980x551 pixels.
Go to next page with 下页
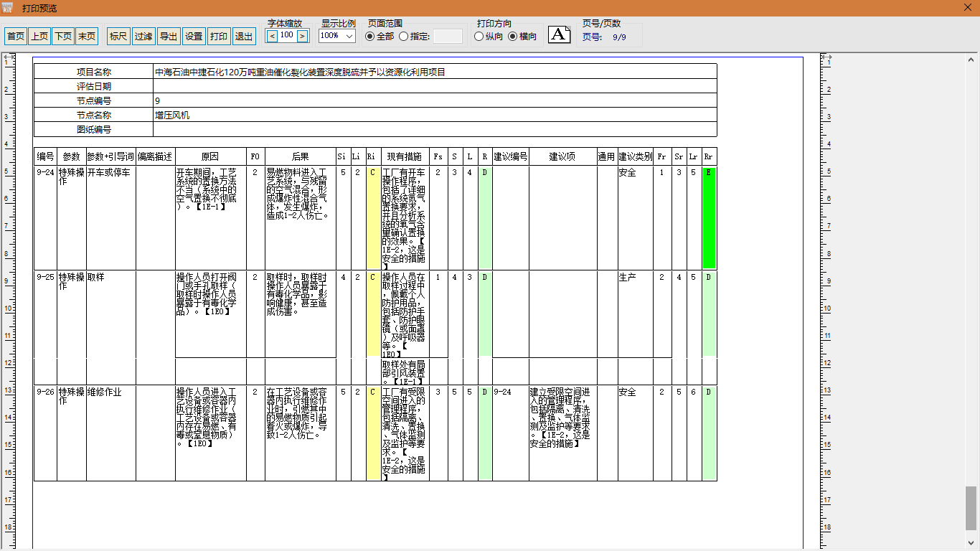63,36
